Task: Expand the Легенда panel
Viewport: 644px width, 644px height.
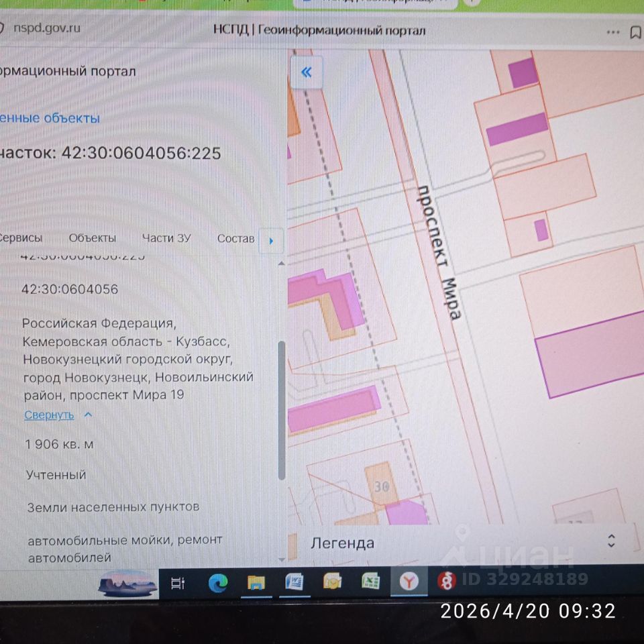Action: click(x=611, y=541)
